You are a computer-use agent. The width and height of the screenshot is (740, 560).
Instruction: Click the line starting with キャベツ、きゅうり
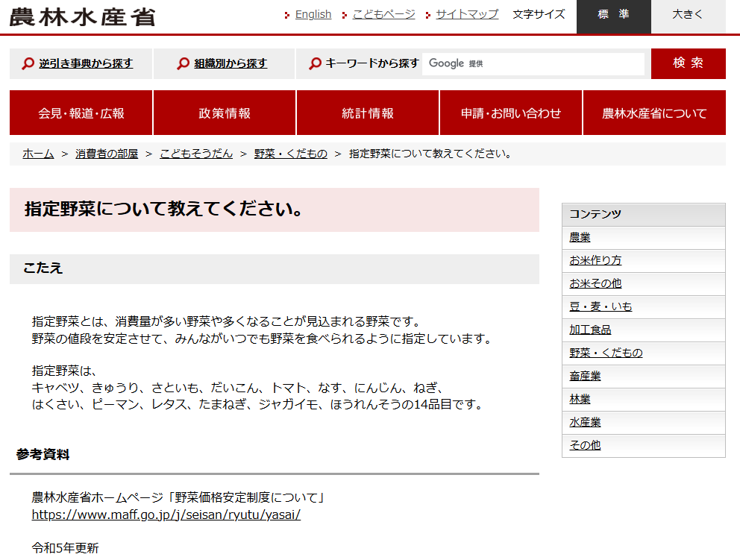tap(238, 388)
